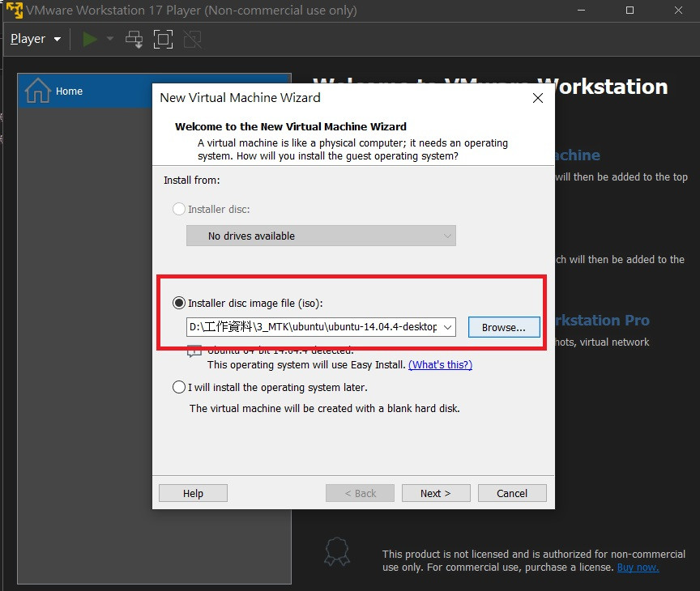Click the Enter full screen mode icon
700x591 pixels.
click(x=163, y=39)
